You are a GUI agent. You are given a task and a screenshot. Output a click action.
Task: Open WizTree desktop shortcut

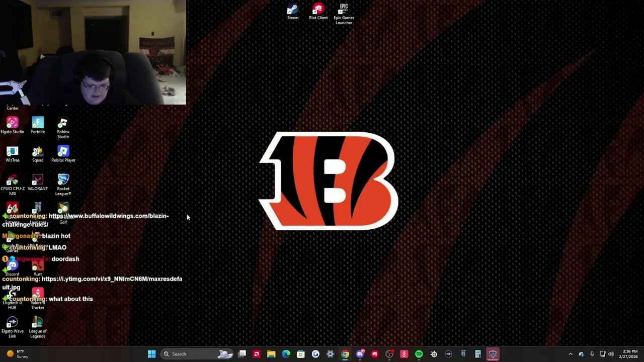point(12,154)
